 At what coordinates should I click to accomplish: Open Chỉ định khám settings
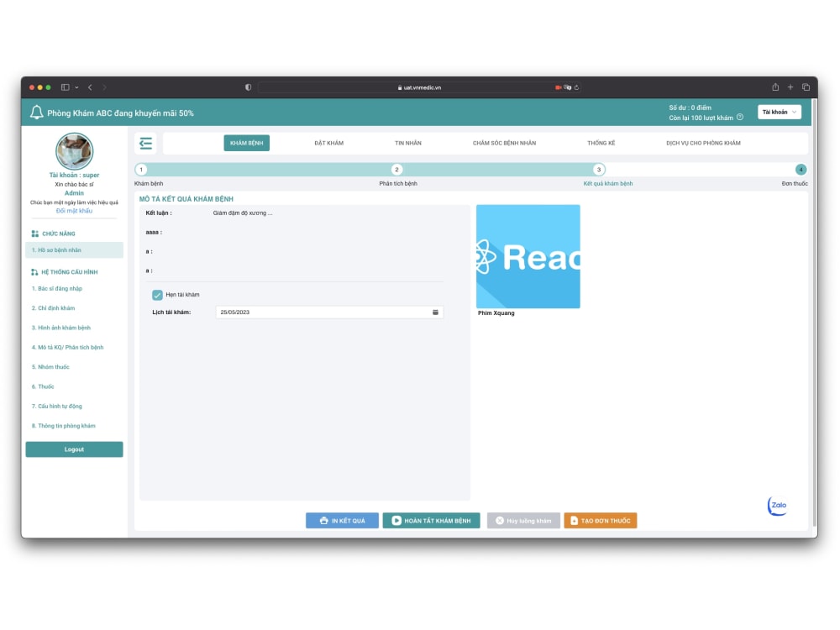click(x=53, y=308)
